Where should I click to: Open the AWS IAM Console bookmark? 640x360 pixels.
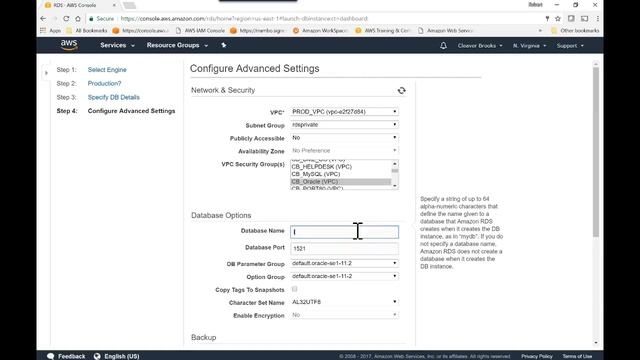click(x=200, y=31)
